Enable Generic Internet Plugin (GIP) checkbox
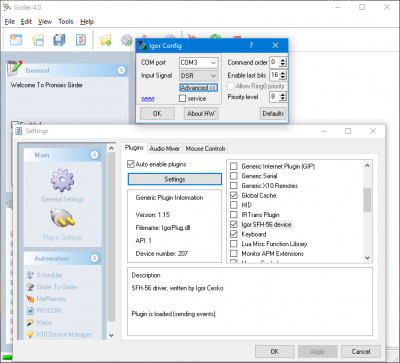Screen dimensions: 400x363 pyautogui.click(x=234, y=166)
